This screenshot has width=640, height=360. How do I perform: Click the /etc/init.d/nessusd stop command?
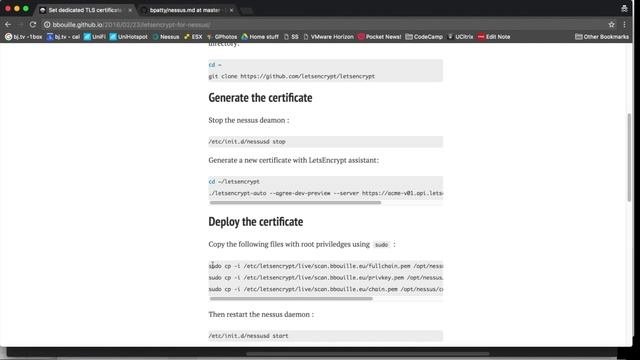(247, 142)
